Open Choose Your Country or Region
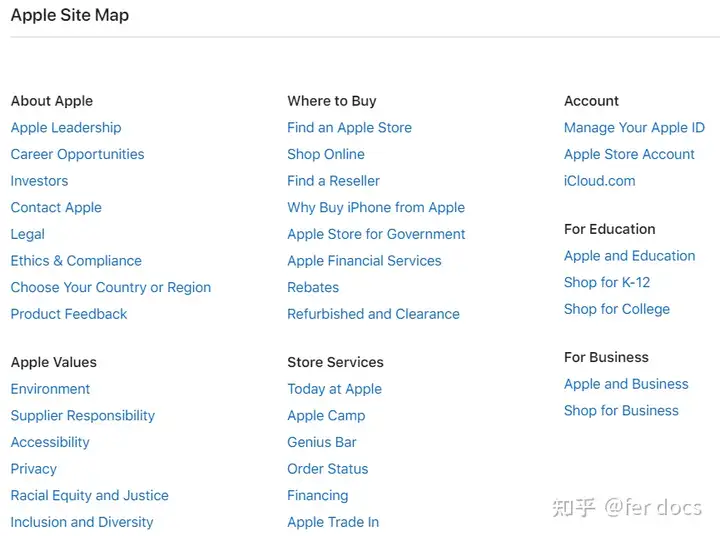This screenshot has height=536, width=720. click(111, 288)
